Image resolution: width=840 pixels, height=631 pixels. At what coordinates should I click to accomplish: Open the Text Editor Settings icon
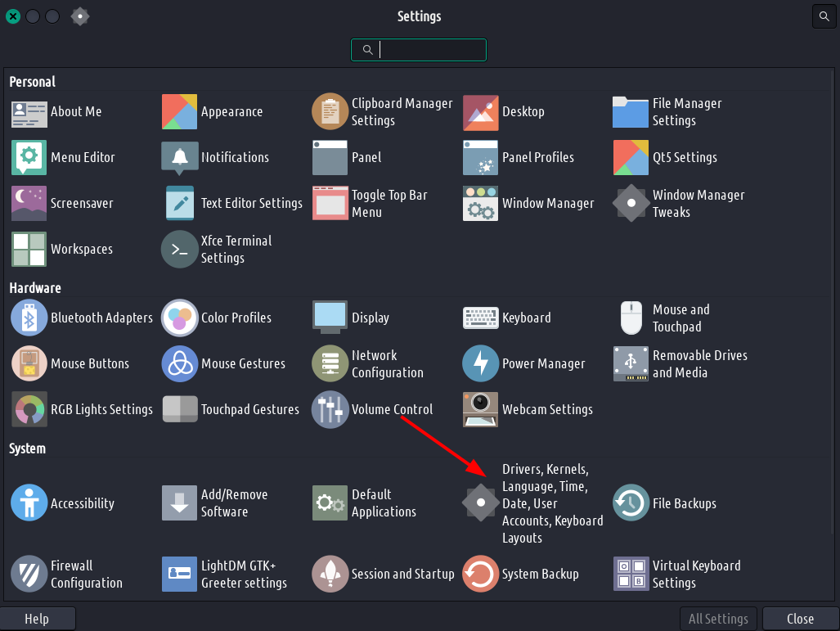pyautogui.click(x=179, y=204)
